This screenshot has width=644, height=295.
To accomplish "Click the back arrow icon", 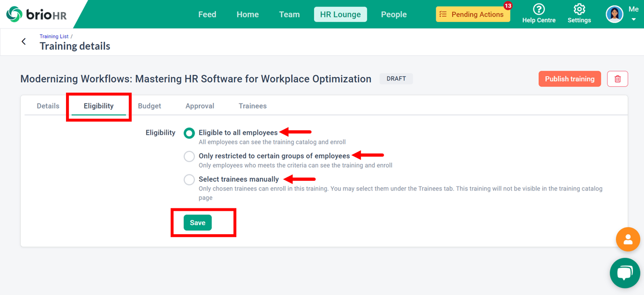I will coord(24,42).
